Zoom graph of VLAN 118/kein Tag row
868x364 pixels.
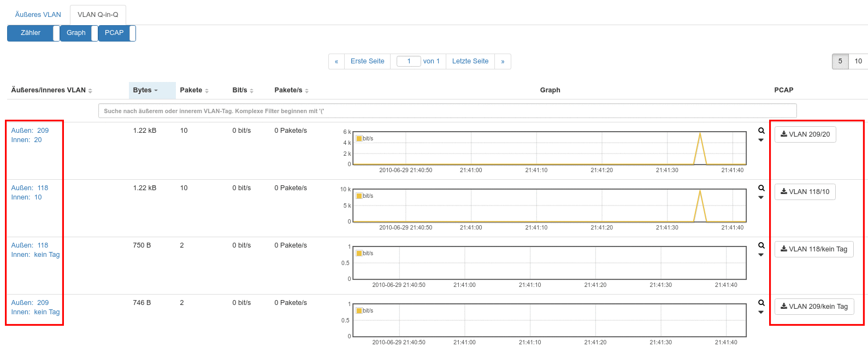pos(761,245)
